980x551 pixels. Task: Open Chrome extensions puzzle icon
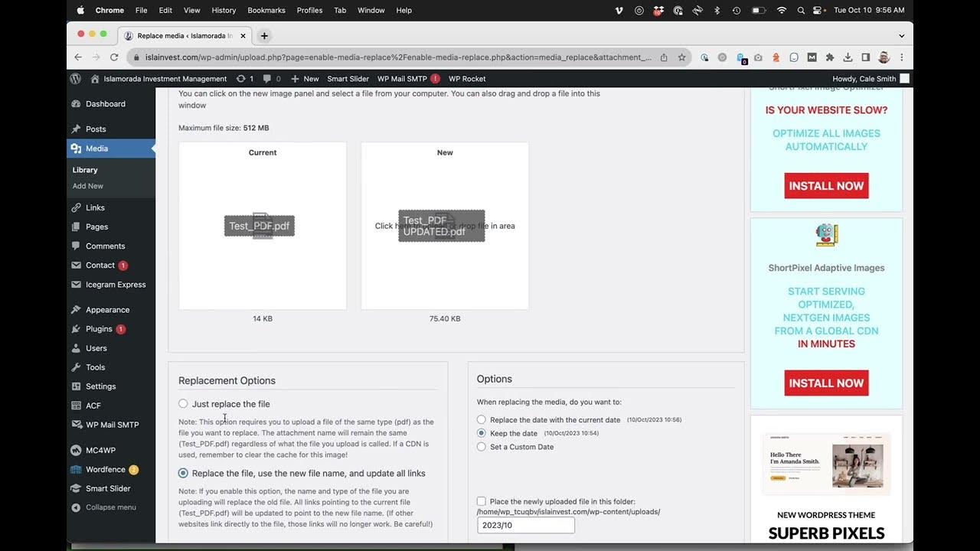(830, 57)
